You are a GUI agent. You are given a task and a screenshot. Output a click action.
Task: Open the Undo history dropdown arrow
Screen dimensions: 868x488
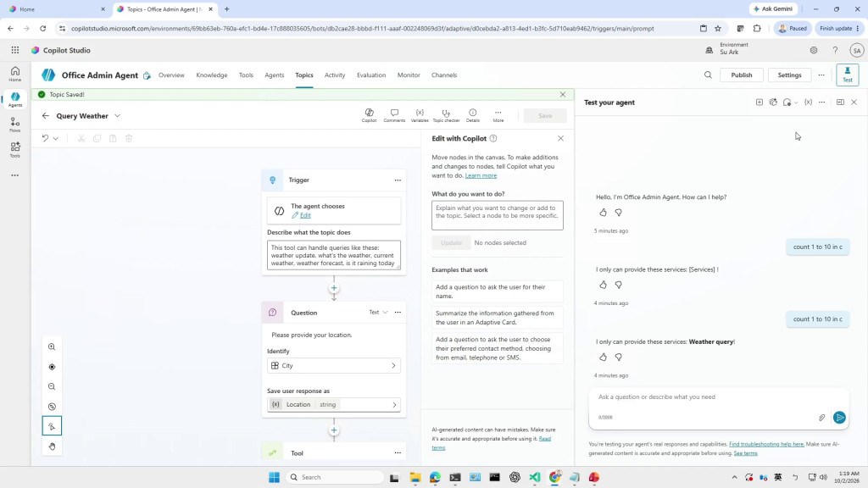click(x=56, y=138)
